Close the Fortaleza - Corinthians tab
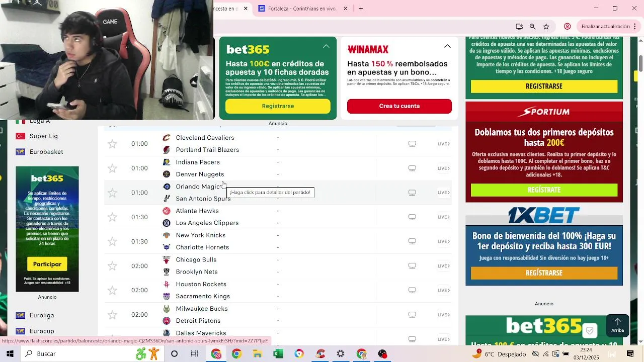The height and width of the screenshot is (362, 644). (346, 9)
